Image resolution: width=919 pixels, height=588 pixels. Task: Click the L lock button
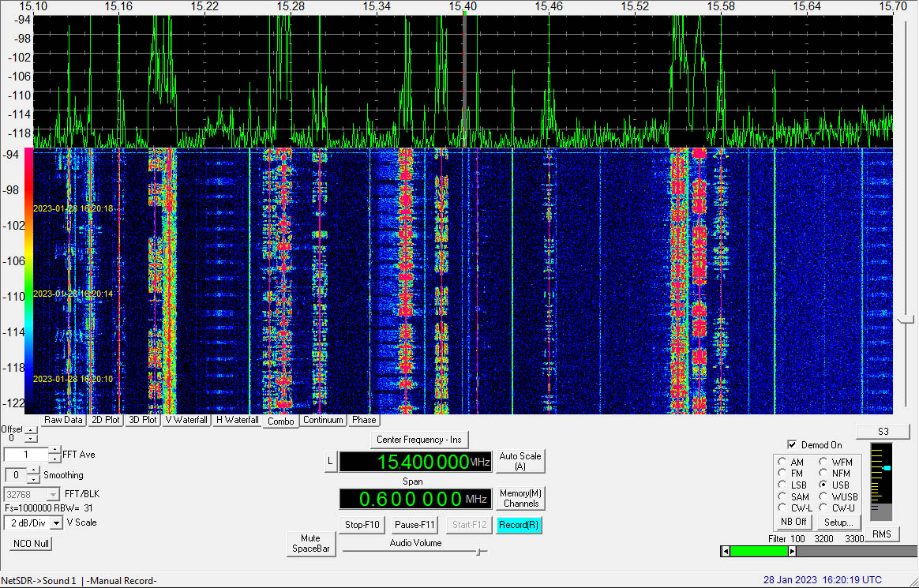(330, 462)
